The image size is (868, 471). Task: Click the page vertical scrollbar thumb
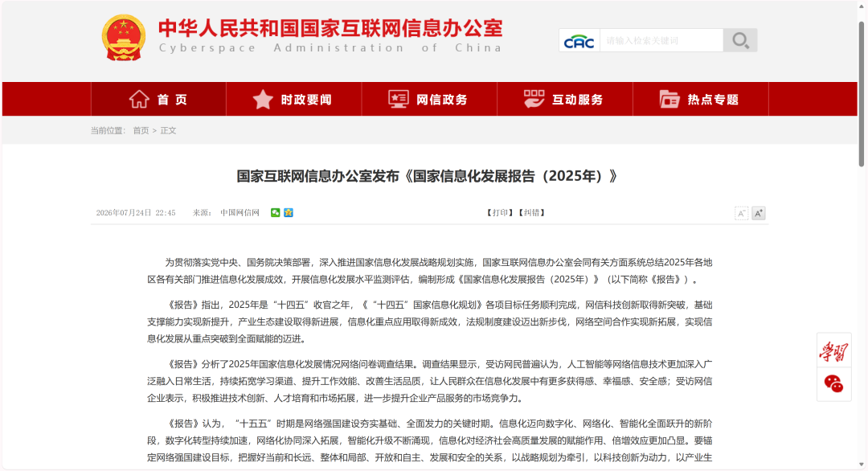(862, 94)
